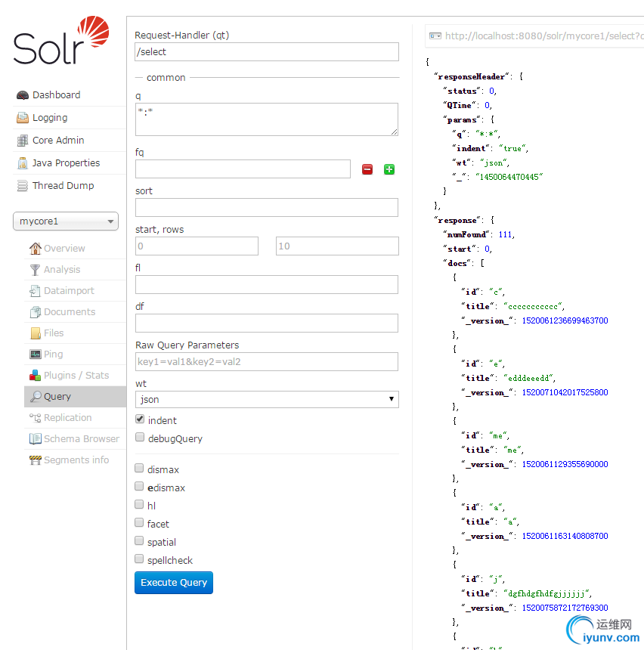The image size is (644, 650).
Task: Open the wt response format dropdown
Action: (267, 400)
